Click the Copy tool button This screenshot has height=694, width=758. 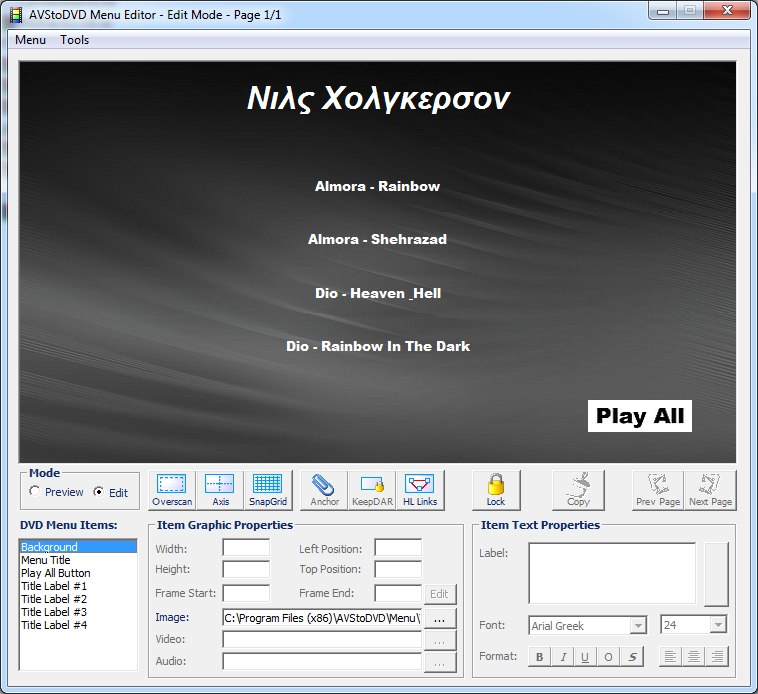click(578, 490)
